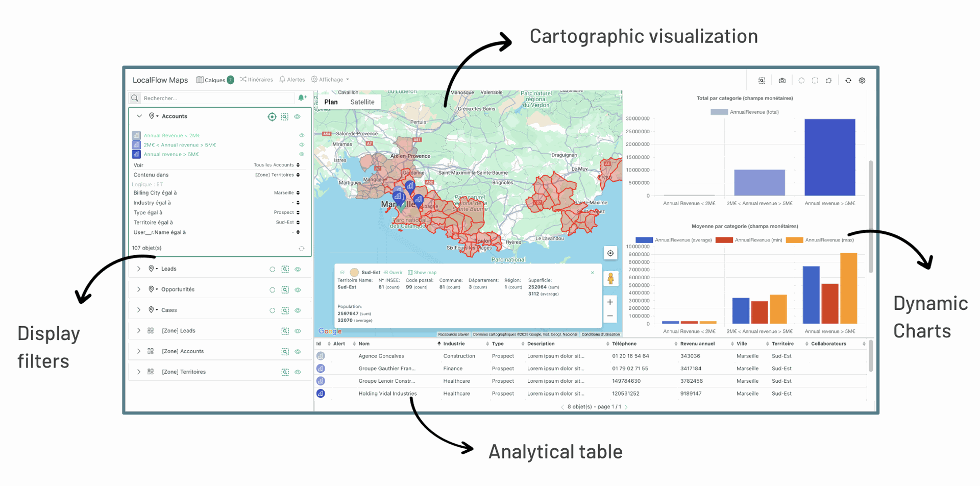Click the center-on-layer target icon for Accounts
The height and width of the screenshot is (486, 980).
coord(272,116)
